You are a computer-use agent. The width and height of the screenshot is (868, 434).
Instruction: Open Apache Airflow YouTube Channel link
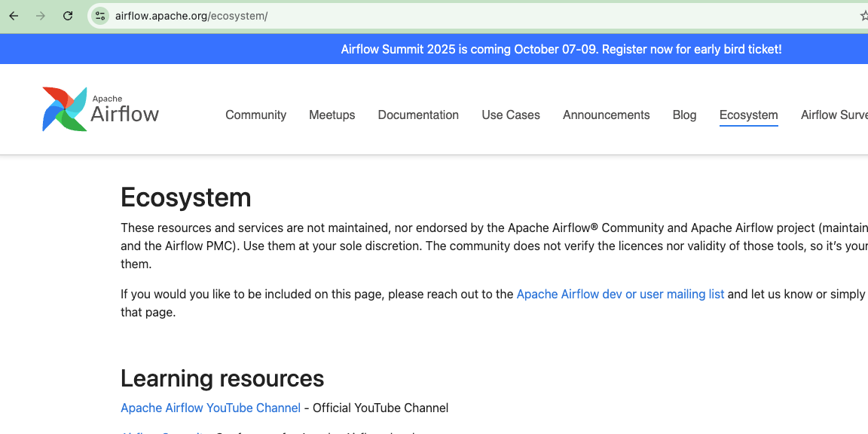pyautogui.click(x=210, y=408)
